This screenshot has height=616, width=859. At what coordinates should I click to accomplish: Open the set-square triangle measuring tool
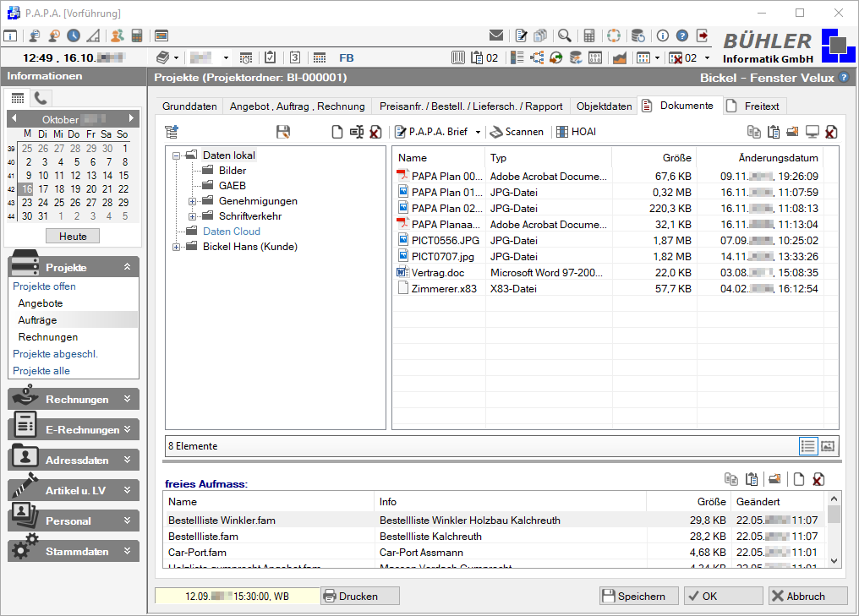(x=94, y=35)
